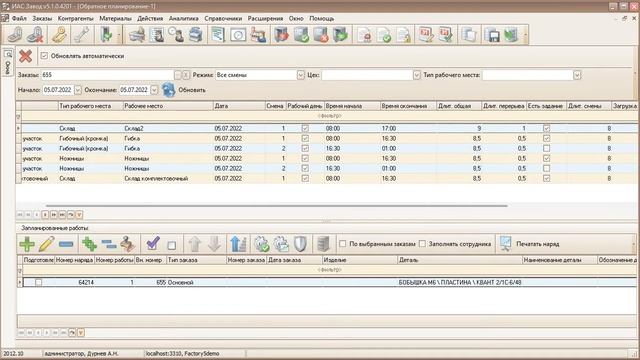Open the 'Заказы' menu
Viewport: 640px width, 360px height.
[x=42, y=18]
